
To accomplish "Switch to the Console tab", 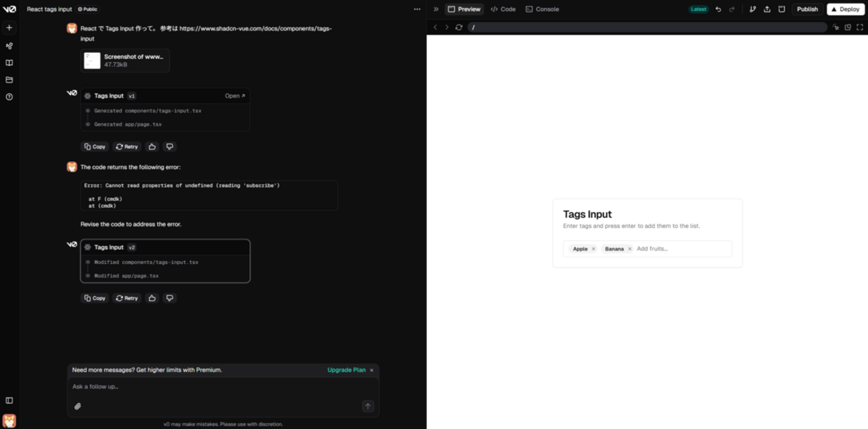I will [542, 9].
